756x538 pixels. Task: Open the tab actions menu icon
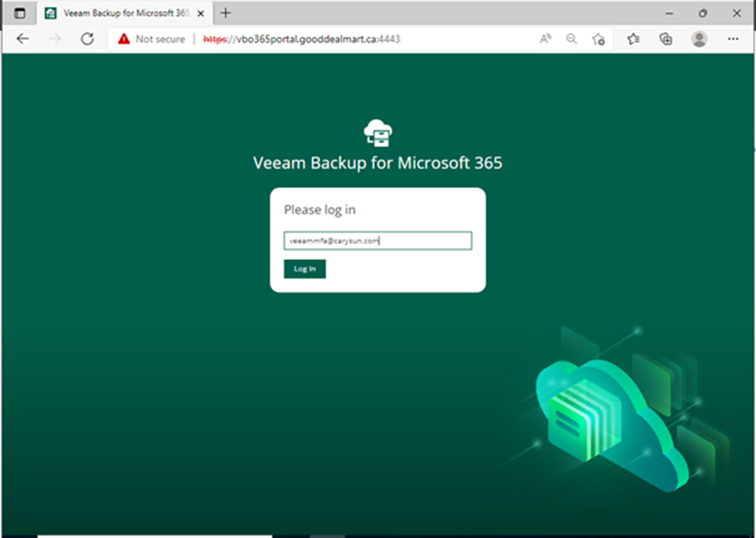tap(20, 13)
